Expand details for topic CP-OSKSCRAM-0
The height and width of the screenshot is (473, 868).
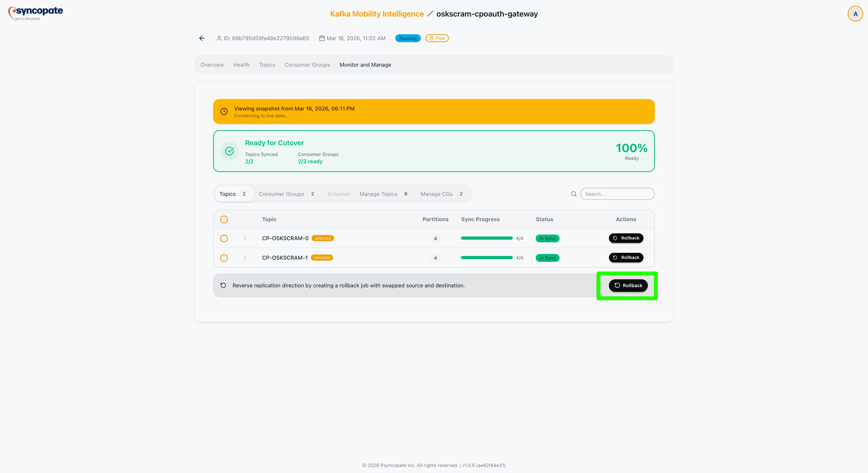[x=245, y=238]
